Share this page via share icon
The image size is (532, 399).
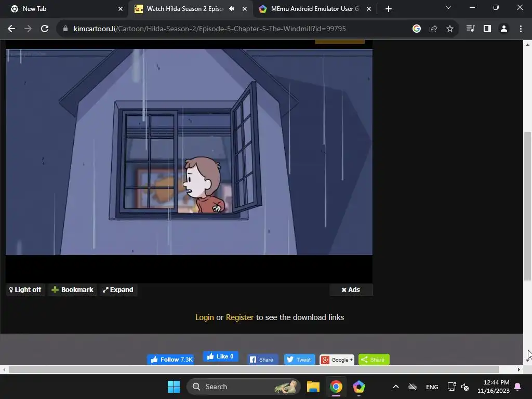pyautogui.click(x=433, y=29)
